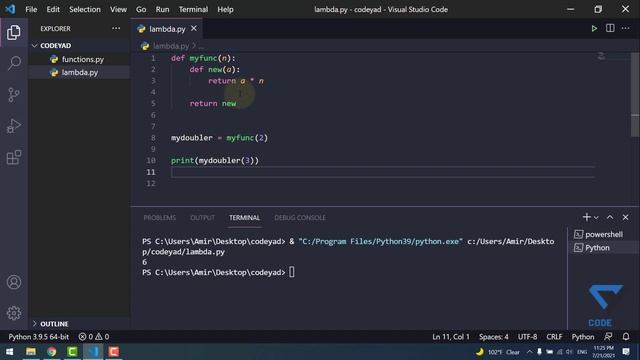Image resolution: width=640 pixels, height=360 pixels.
Task: Open the File menu
Action: (x=31, y=9)
